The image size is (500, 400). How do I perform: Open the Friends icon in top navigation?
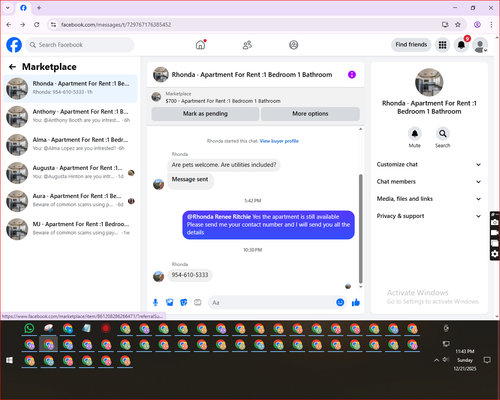tap(247, 45)
